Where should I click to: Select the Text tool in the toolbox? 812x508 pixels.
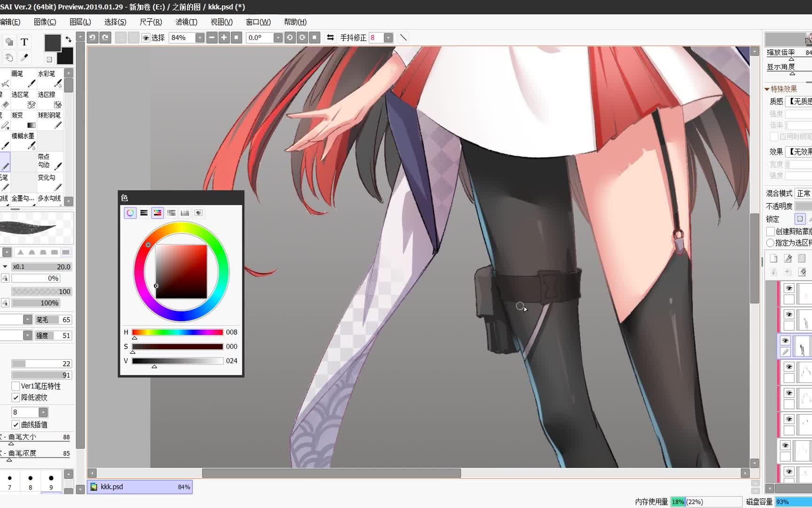(x=24, y=42)
